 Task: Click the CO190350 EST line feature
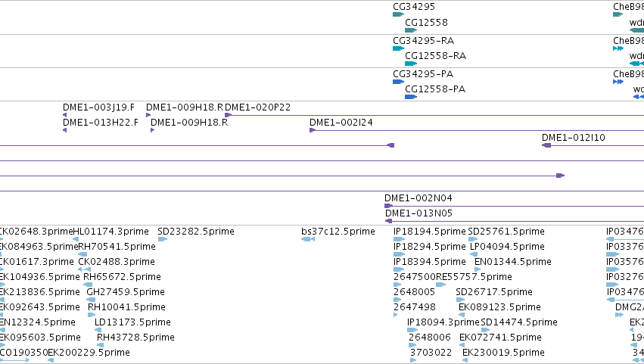click(15, 360)
